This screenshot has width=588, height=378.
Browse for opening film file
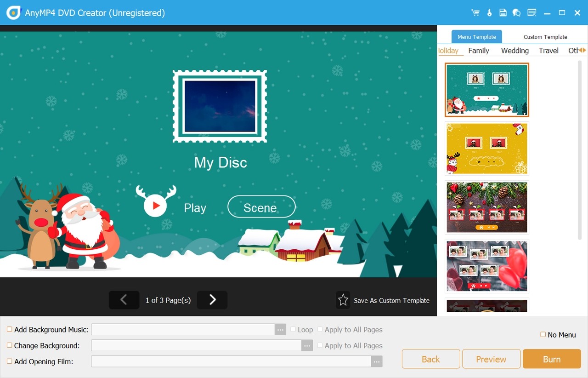377,362
